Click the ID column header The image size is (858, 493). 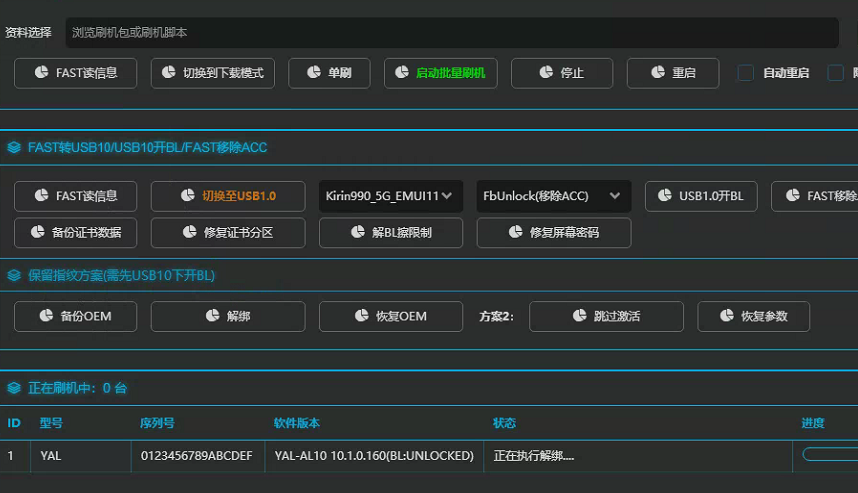14,424
